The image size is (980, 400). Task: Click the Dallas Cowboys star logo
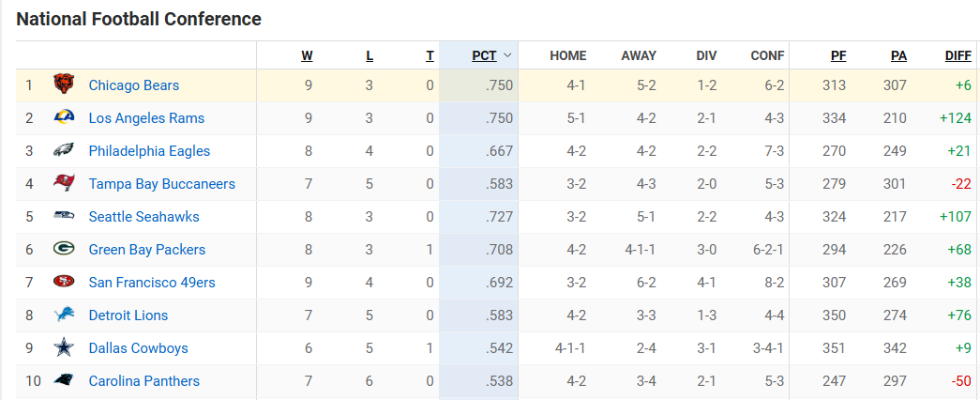[64, 348]
